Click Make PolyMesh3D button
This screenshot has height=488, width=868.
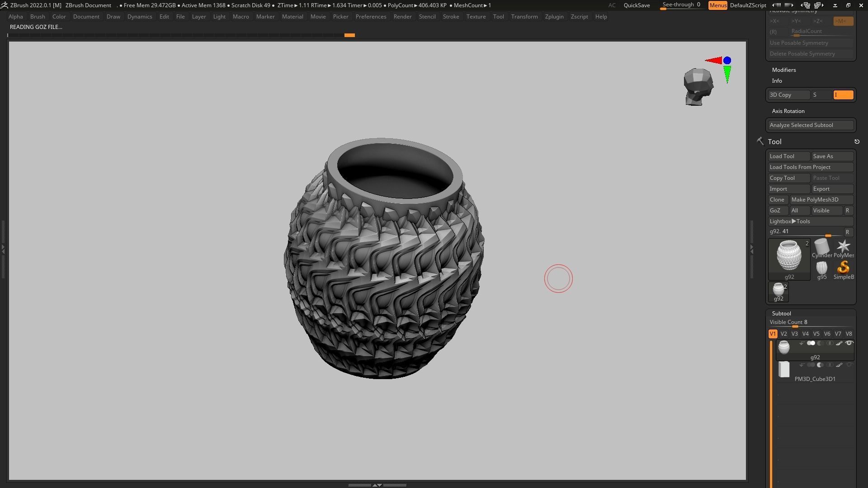tap(821, 200)
